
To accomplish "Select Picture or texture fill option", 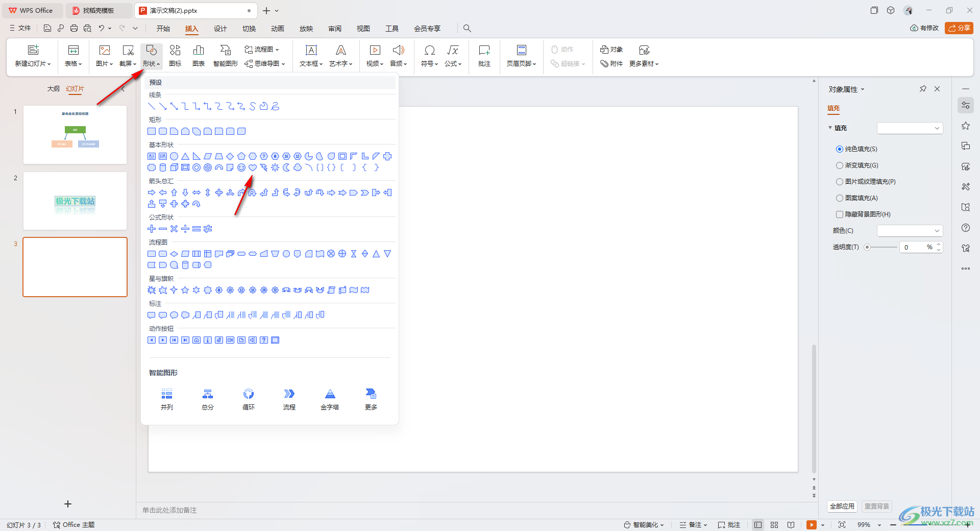I will (866, 182).
